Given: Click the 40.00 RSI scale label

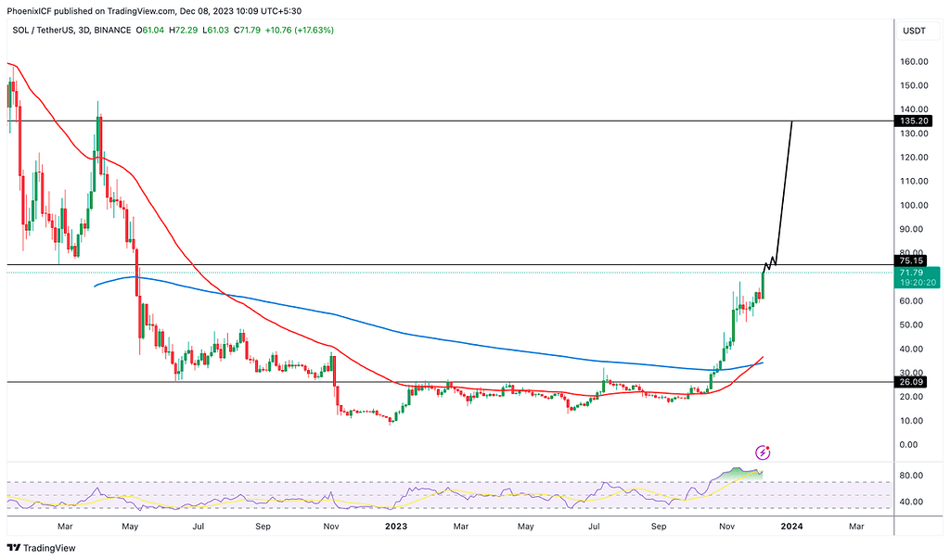Looking at the screenshot, I should pyautogui.click(x=914, y=502).
